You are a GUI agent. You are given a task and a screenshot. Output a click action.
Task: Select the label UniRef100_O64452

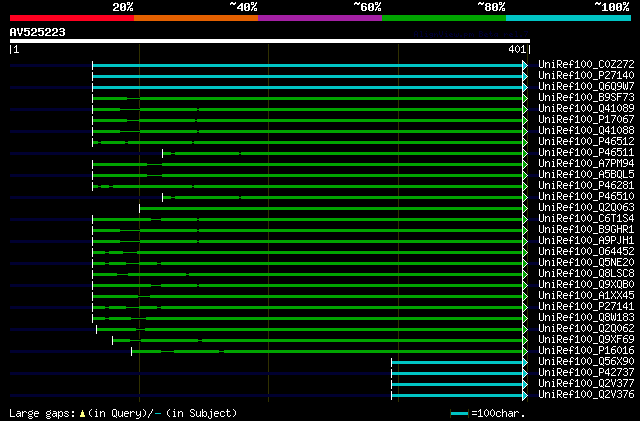click(x=586, y=252)
